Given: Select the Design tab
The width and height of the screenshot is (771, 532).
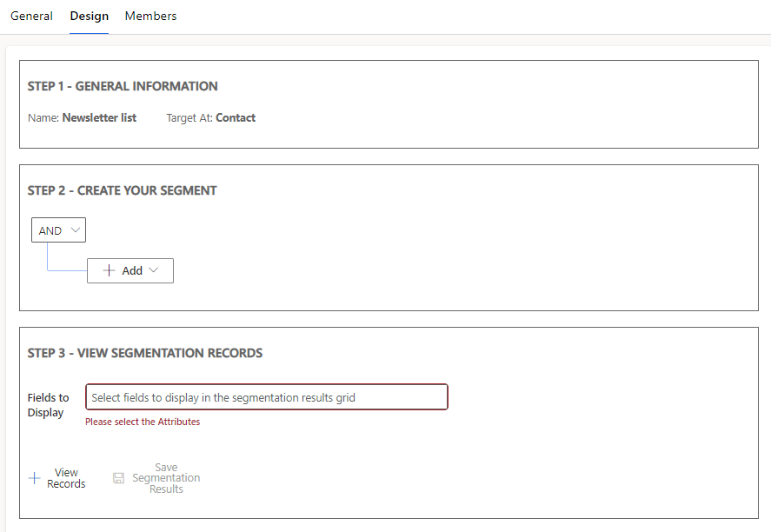Looking at the screenshot, I should point(89,16).
